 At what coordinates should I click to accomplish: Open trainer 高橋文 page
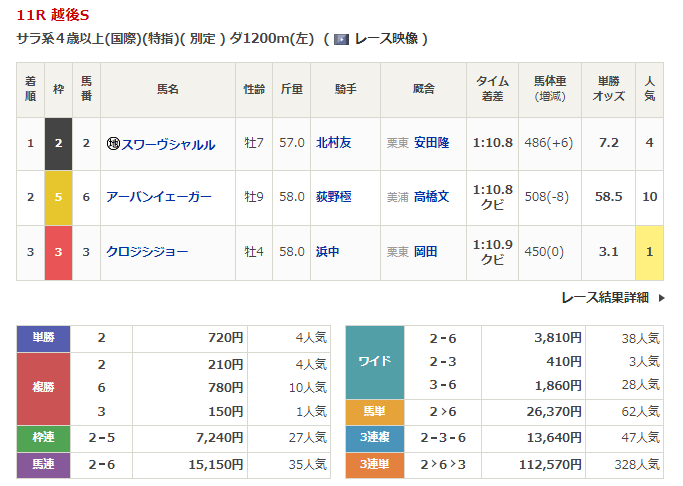[x=431, y=197]
